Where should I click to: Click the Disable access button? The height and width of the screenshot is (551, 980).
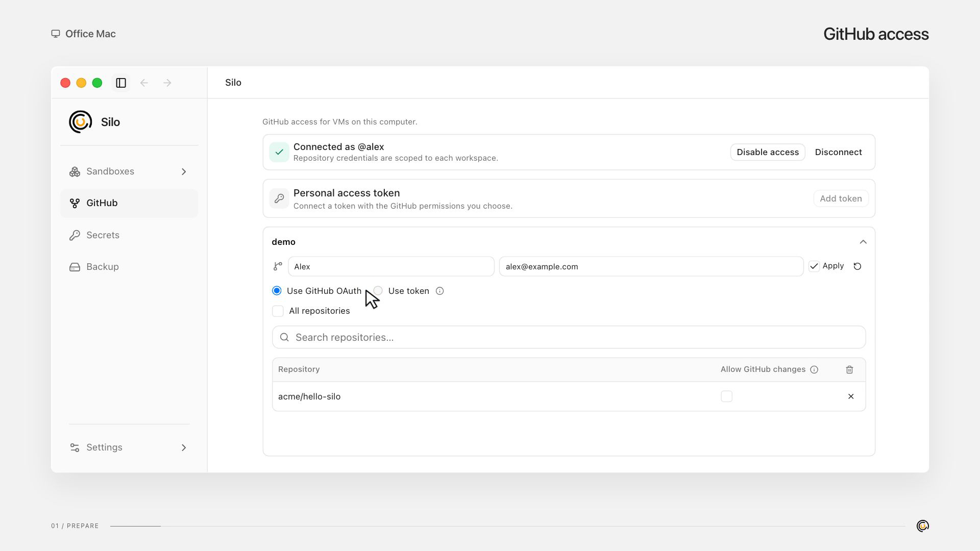coord(768,152)
